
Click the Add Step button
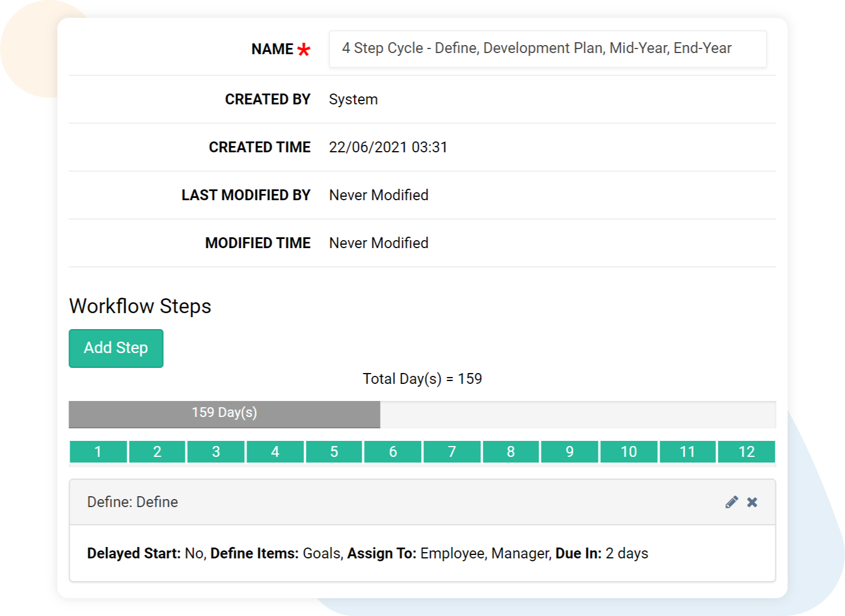click(116, 348)
